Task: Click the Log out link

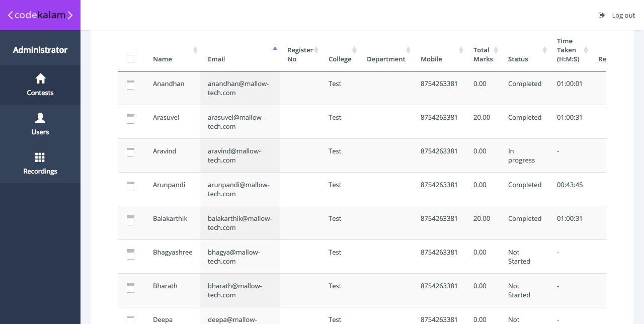Action: pos(623,15)
